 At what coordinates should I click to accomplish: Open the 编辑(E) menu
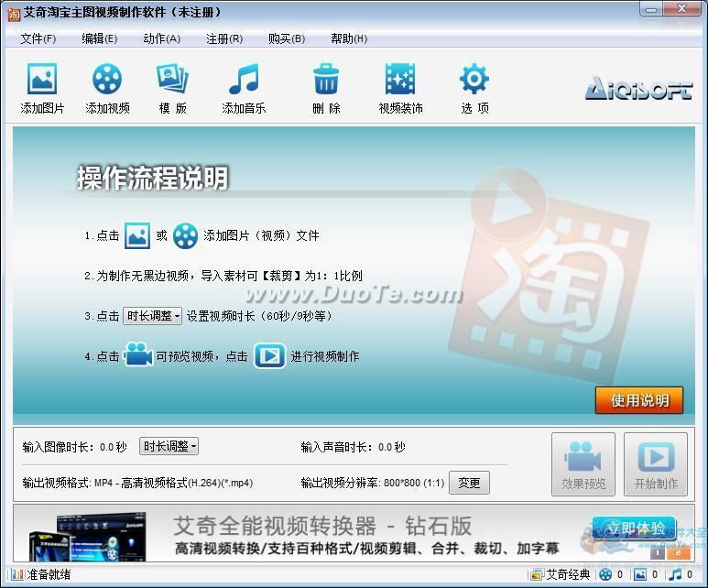point(99,38)
